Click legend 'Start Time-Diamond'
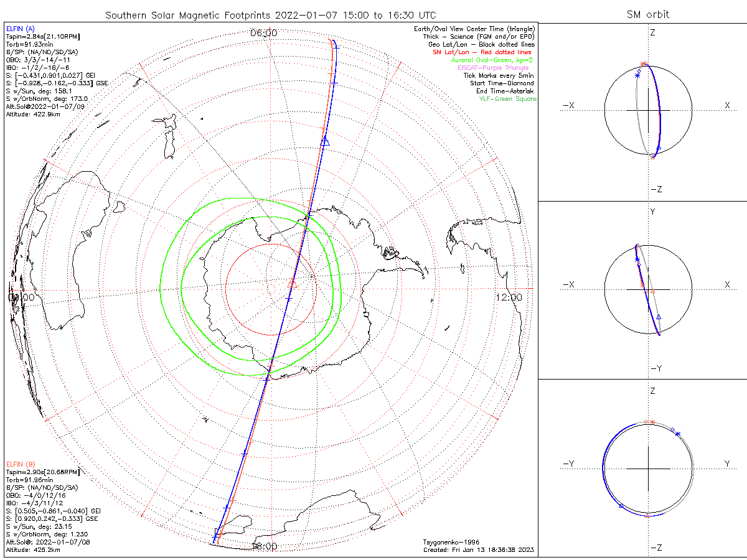The image size is (747, 560). click(x=502, y=83)
